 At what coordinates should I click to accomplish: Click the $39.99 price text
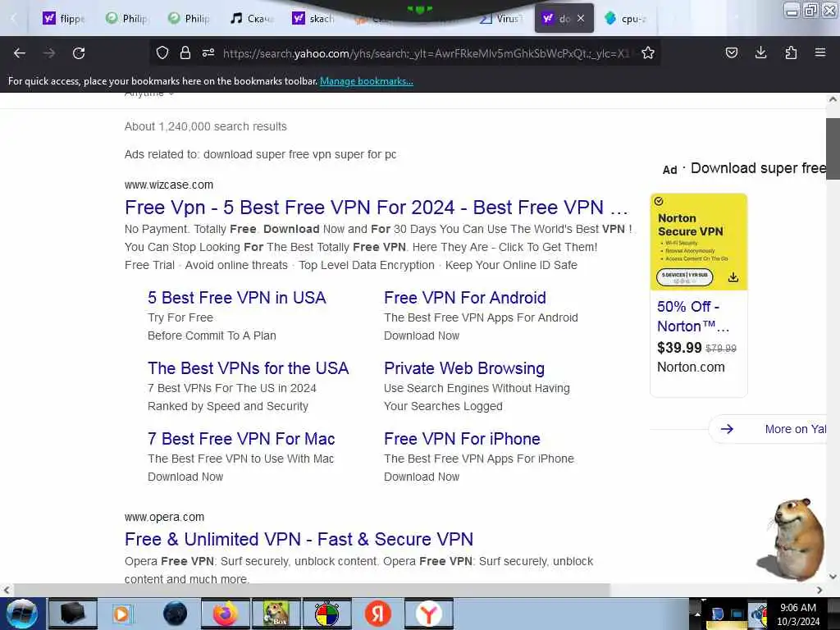pyautogui.click(x=679, y=348)
